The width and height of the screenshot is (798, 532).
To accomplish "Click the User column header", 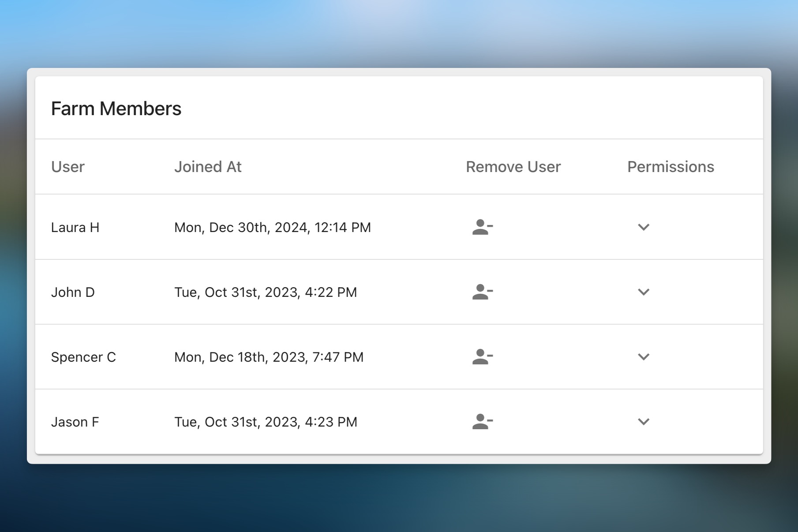I will click(x=68, y=167).
